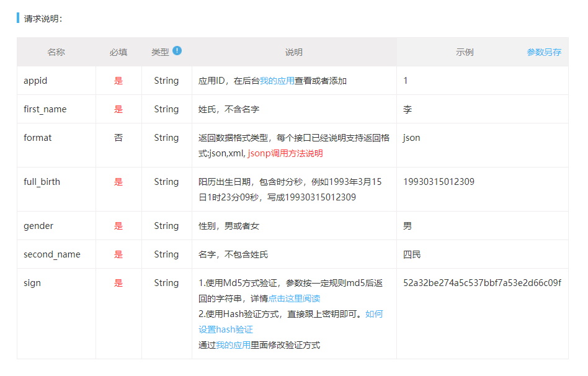Click the red 是 in gender row

tap(118, 226)
